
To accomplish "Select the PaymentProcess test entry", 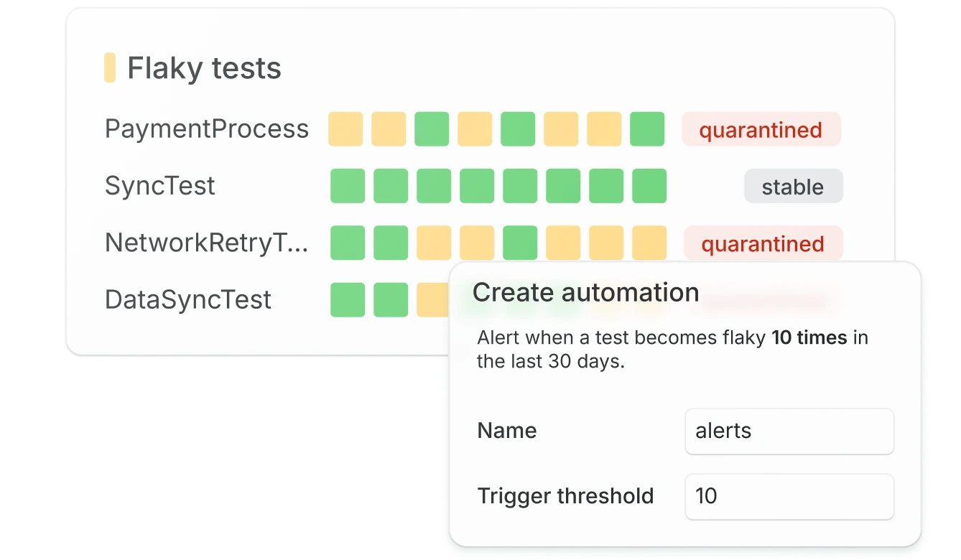I will coord(207,129).
